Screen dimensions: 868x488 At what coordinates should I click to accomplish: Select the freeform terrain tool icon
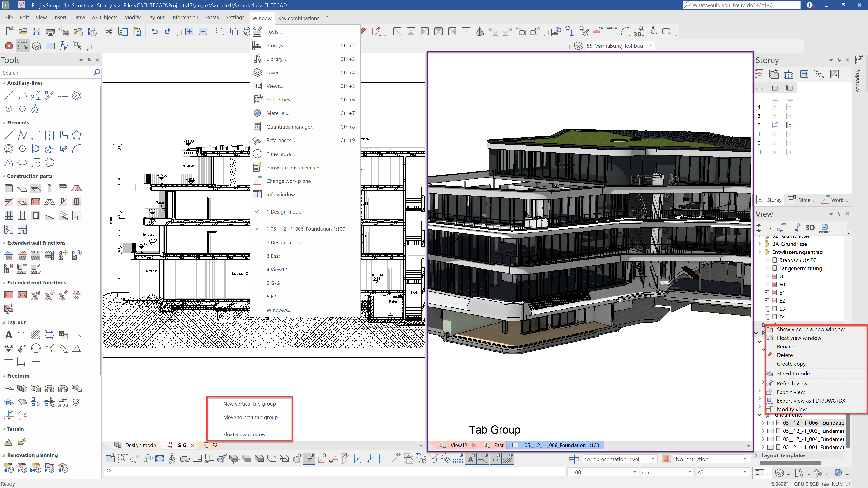[8, 441]
